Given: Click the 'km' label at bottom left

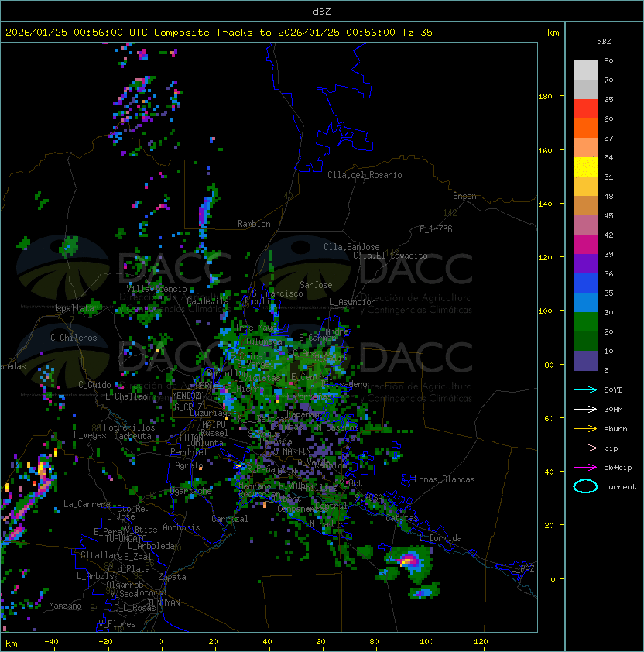Looking at the screenshot, I should pyautogui.click(x=12, y=643).
